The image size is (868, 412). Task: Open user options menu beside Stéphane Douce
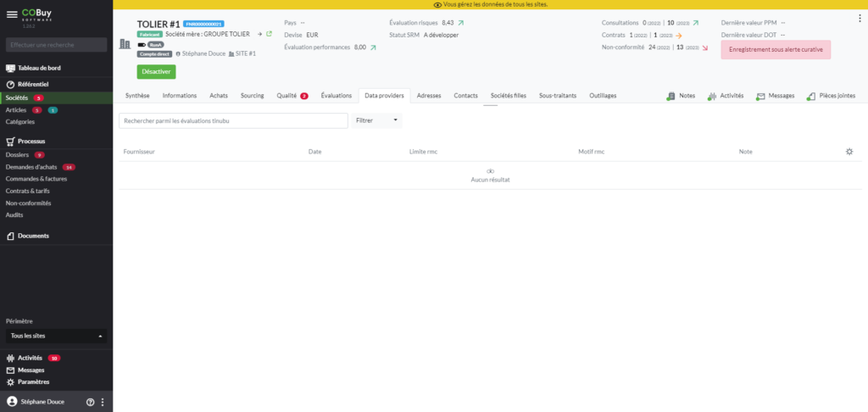[103, 402]
